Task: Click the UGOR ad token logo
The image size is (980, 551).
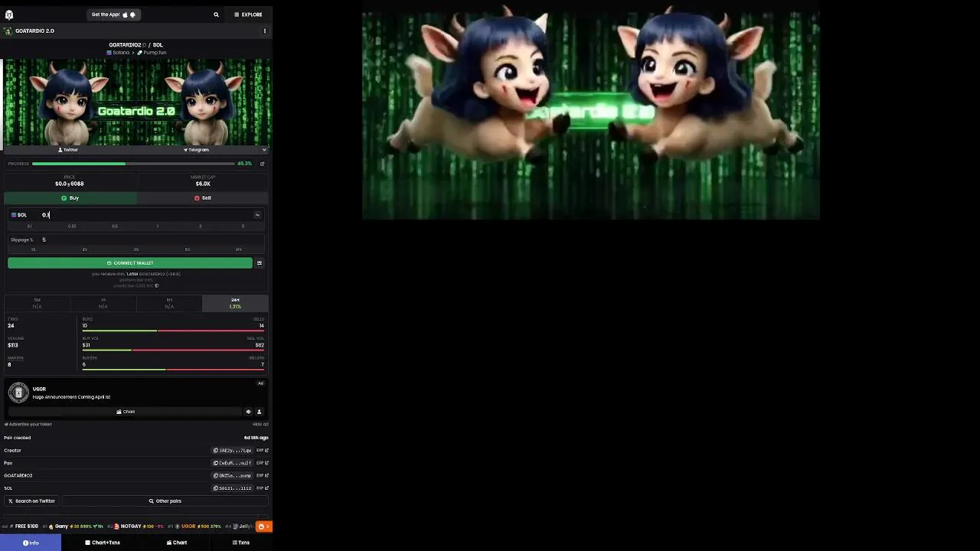Action: click(x=18, y=393)
